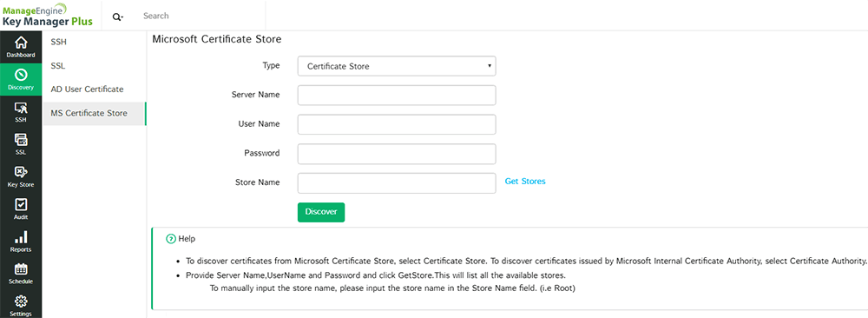Go to Key Store in sidebar
The height and width of the screenshot is (318, 868).
pyautogui.click(x=21, y=176)
